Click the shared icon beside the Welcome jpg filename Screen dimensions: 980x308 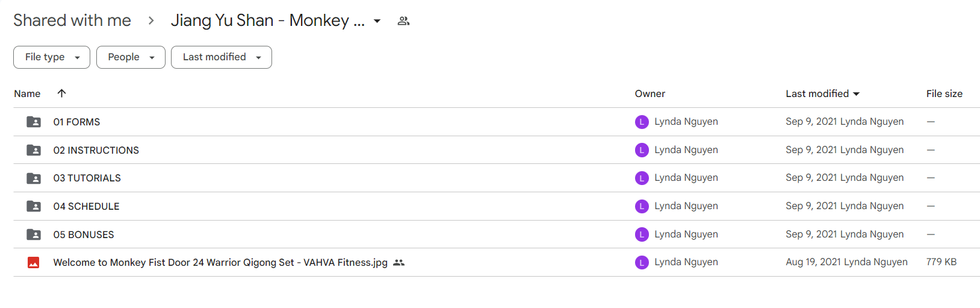click(x=399, y=263)
